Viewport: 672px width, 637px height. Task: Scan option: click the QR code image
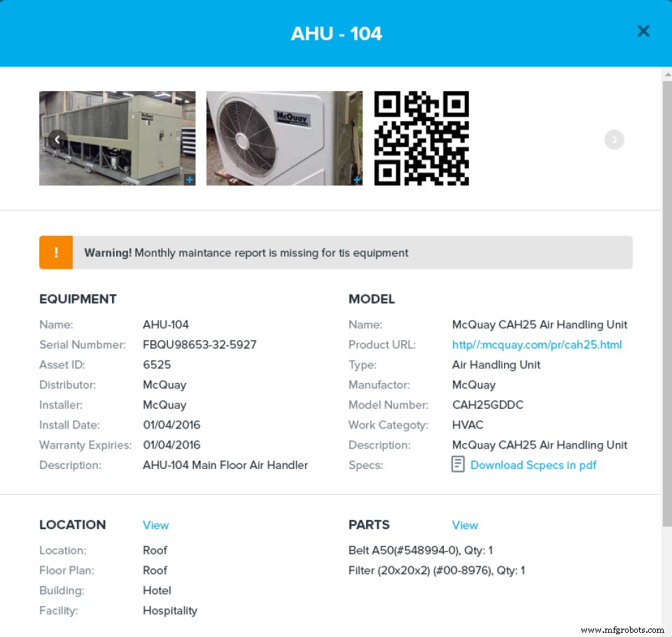(421, 138)
